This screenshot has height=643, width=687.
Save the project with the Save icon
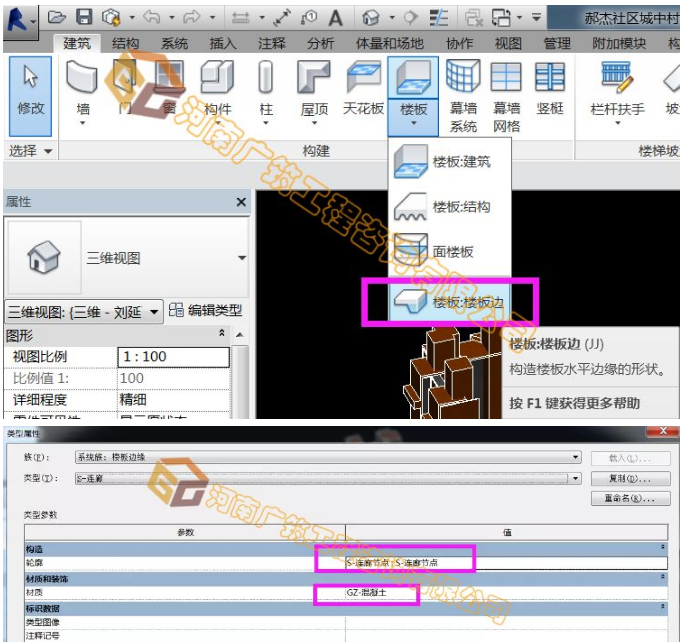click(x=84, y=18)
